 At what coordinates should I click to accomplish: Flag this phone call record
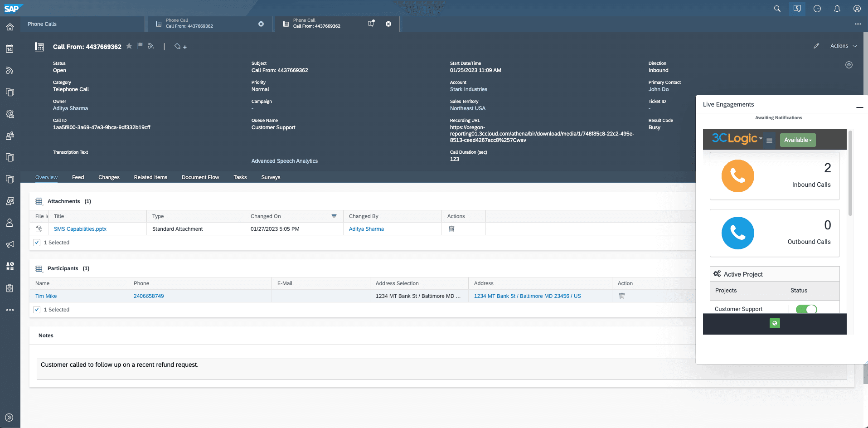pos(140,46)
